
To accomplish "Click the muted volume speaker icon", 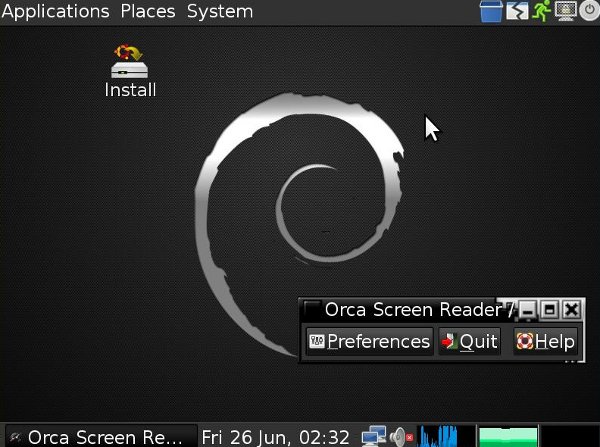I will point(401,437).
